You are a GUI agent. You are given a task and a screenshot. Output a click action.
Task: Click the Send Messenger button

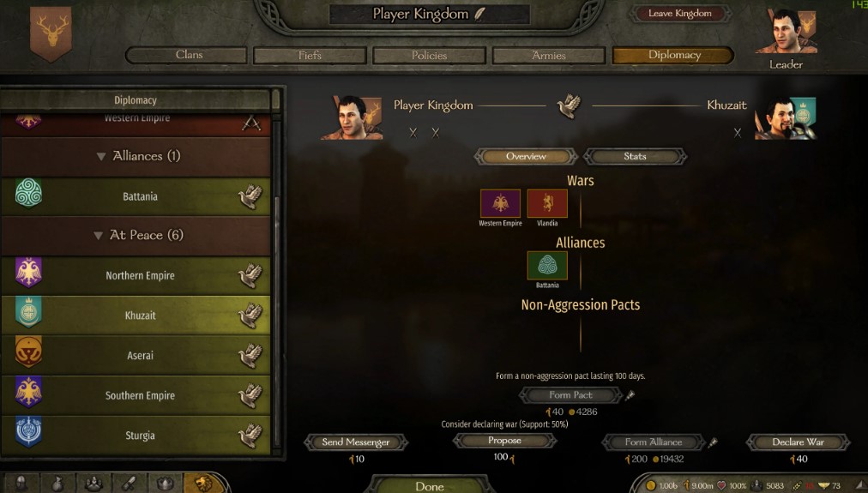pos(356,442)
